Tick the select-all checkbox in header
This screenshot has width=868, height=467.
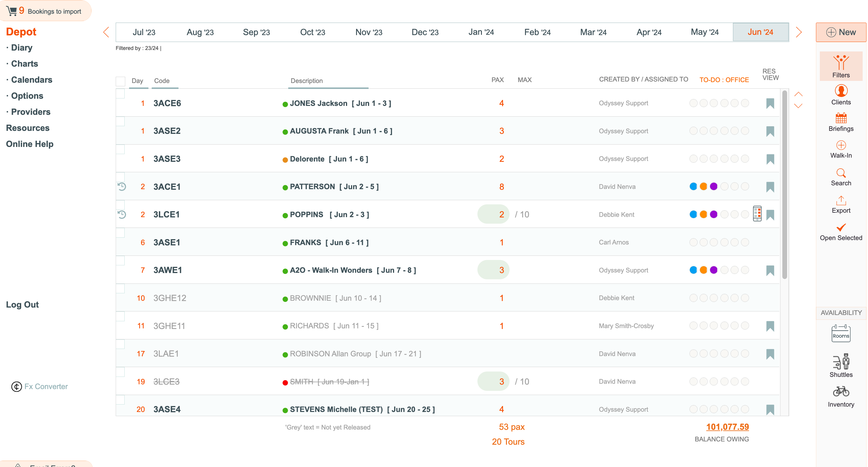click(x=120, y=81)
